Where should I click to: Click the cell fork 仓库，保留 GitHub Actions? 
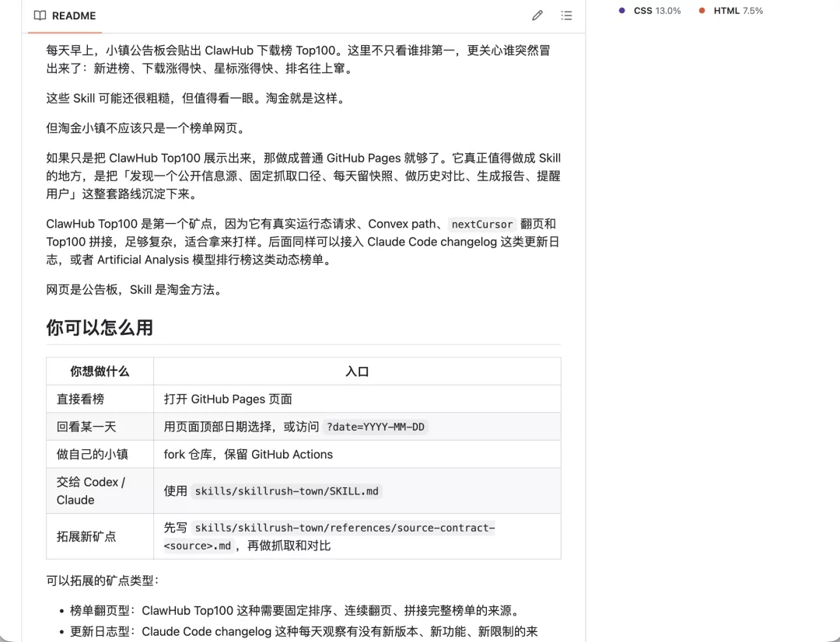tap(357, 454)
